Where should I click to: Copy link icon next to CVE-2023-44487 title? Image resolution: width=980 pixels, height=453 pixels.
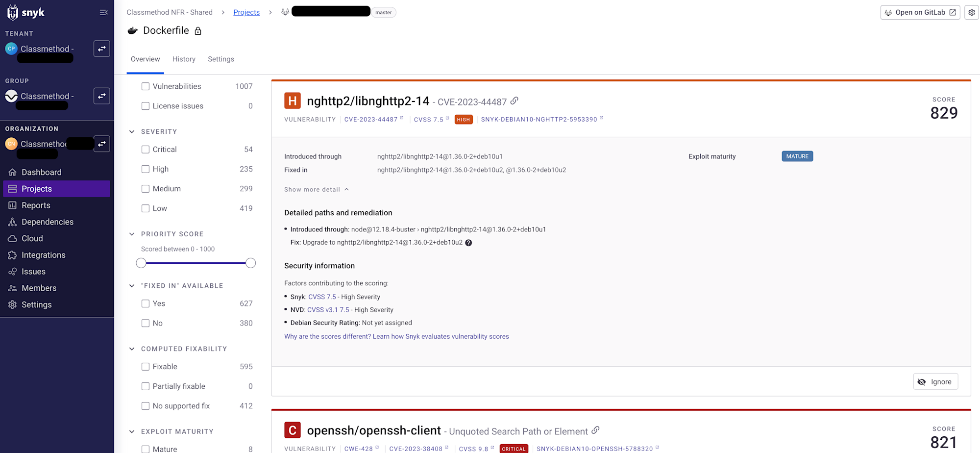tap(514, 101)
